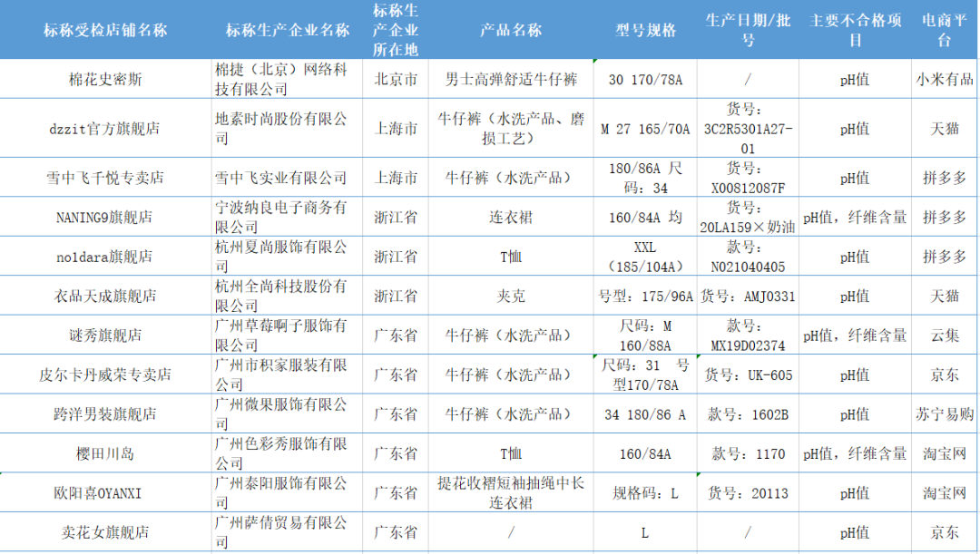This screenshot has height=554, width=980.
Task: Click batch cell N021040405
Action: (x=748, y=257)
